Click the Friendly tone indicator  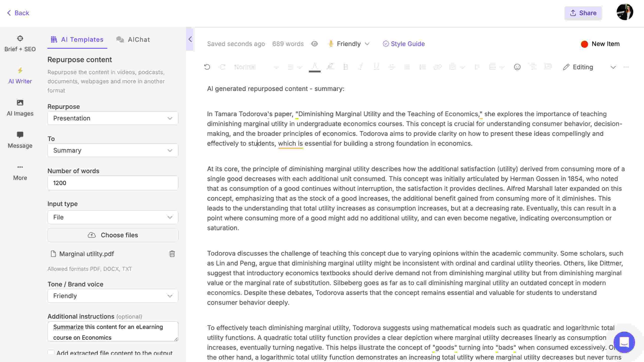(x=348, y=44)
